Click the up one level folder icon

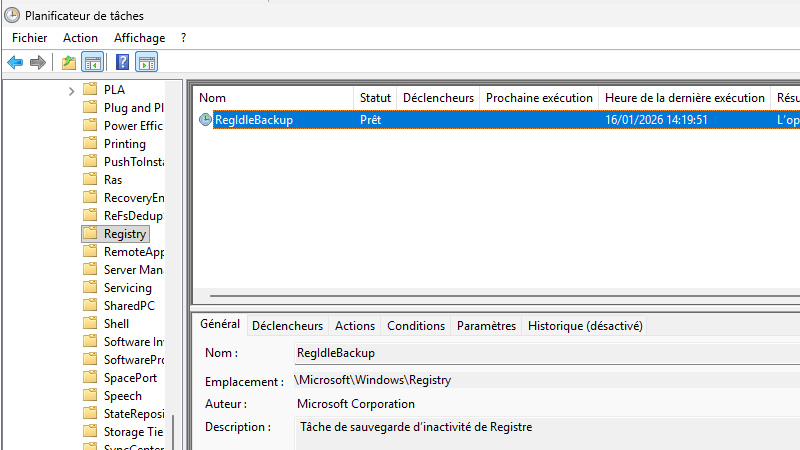click(x=69, y=63)
